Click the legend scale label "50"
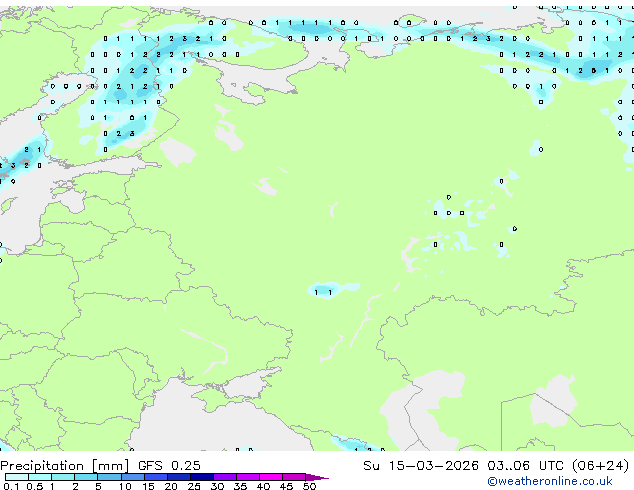 click(309, 486)
